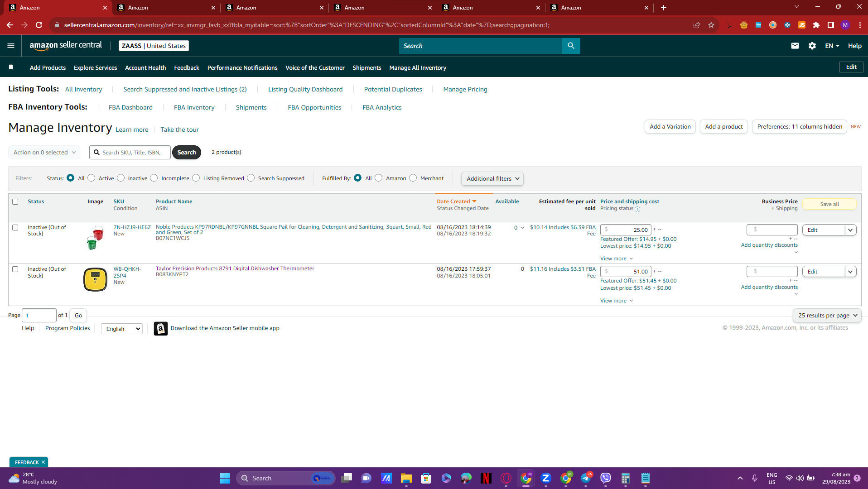
Task: Open the Windows Start menu
Action: (225, 478)
